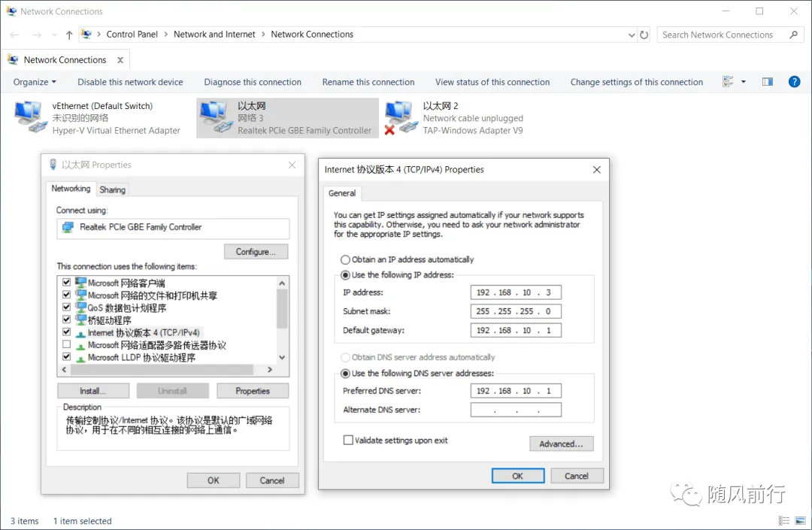The height and width of the screenshot is (530, 812).
Task: Select Obtain an IP address automatically
Action: coord(346,259)
